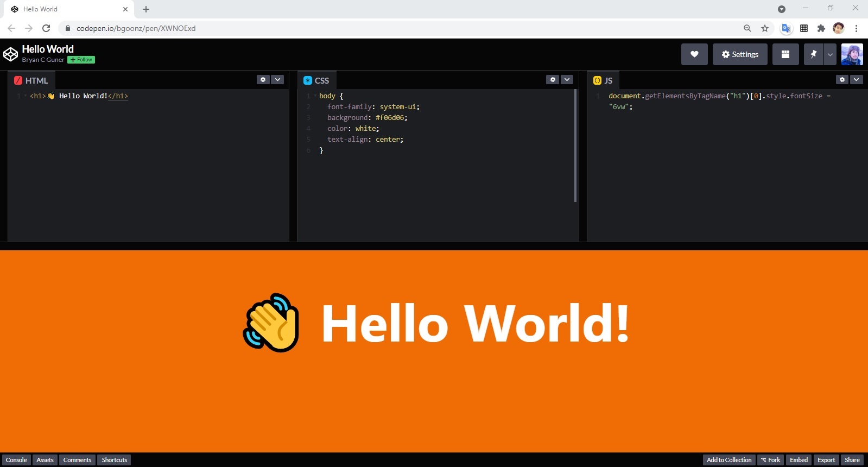Image resolution: width=868 pixels, height=467 pixels.
Task: Click the Settings button
Action: click(x=739, y=54)
